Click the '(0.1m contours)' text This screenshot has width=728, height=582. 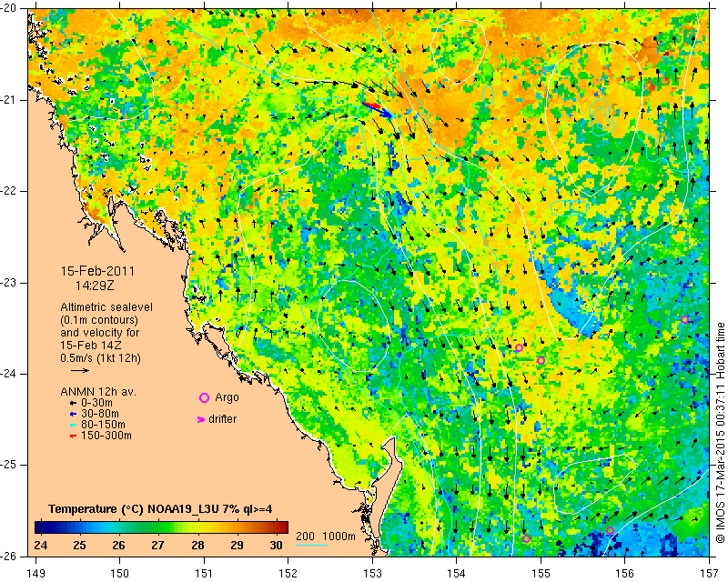click(x=99, y=320)
